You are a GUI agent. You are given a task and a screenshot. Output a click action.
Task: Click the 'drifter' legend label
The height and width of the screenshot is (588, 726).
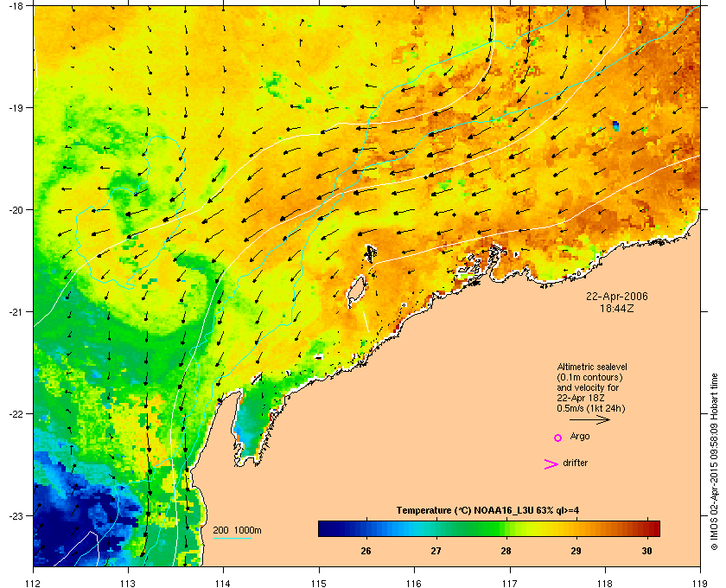pyautogui.click(x=575, y=463)
